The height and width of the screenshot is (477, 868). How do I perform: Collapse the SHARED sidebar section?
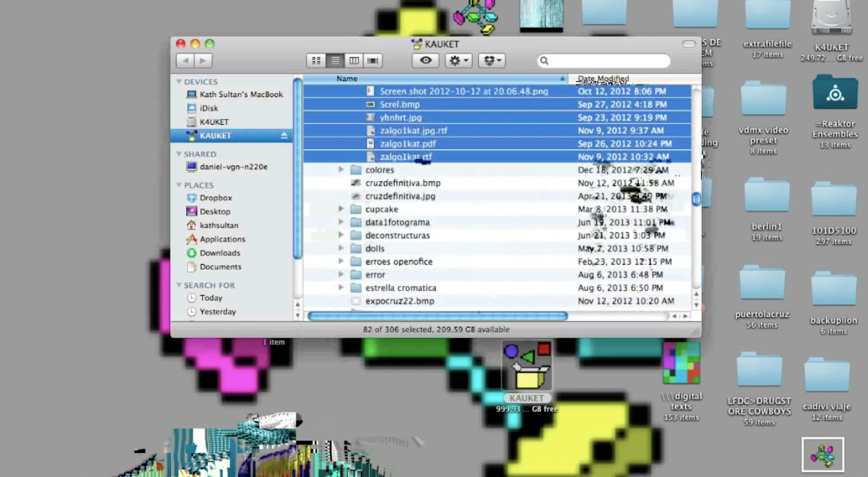(x=179, y=154)
